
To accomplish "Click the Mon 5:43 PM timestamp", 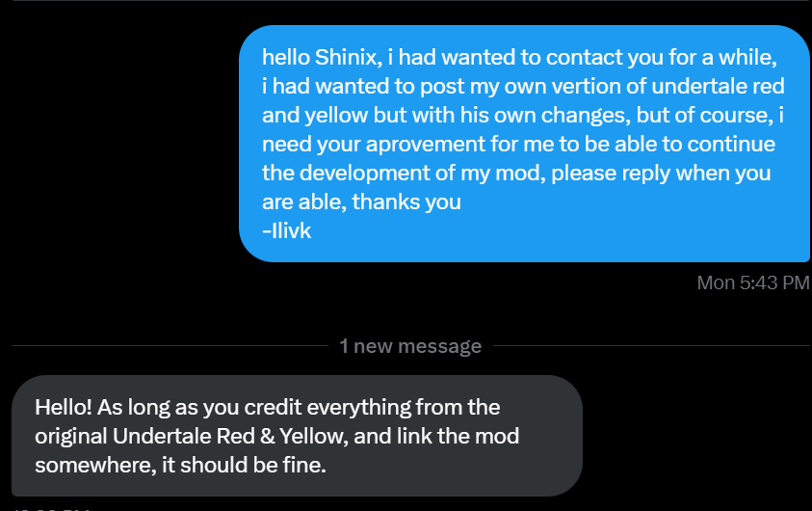I will tap(752, 283).
